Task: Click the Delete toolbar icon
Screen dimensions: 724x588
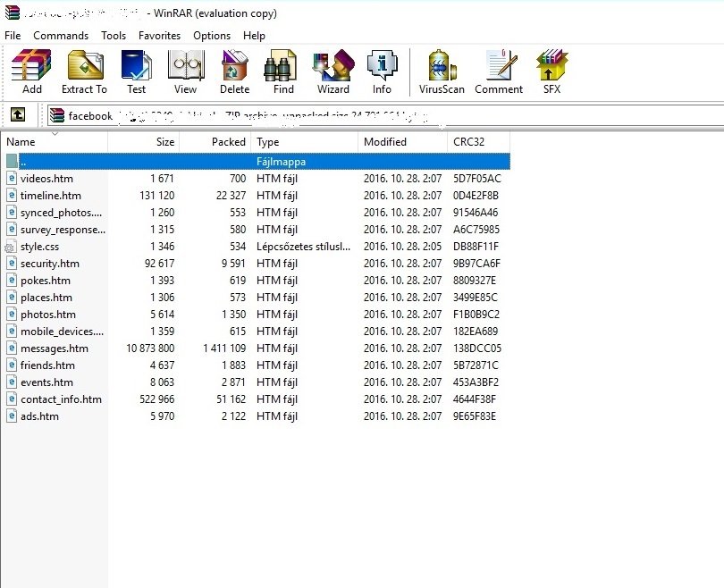Action: (x=234, y=71)
